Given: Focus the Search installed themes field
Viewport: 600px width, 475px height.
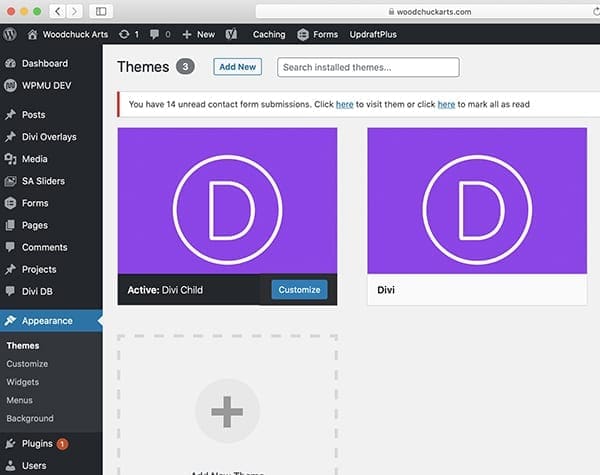Looking at the screenshot, I should coord(368,67).
